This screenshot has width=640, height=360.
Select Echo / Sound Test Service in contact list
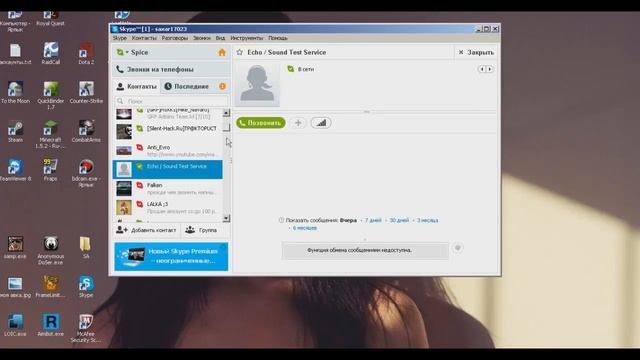coord(168,169)
